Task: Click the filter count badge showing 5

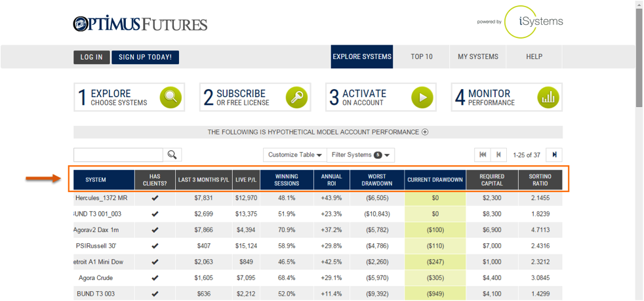Action: (378, 155)
